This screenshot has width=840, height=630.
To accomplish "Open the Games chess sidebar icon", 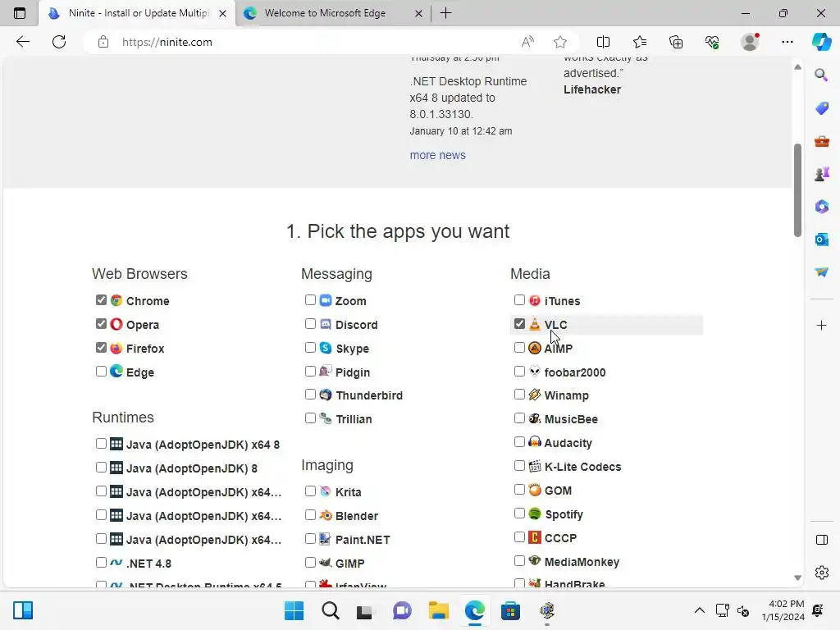I will click(x=821, y=174).
